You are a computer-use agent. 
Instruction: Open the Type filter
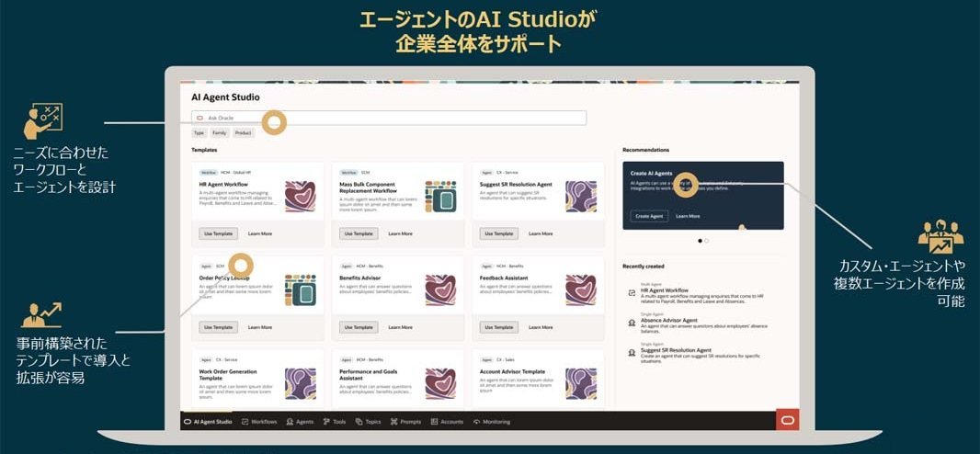coord(199,133)
